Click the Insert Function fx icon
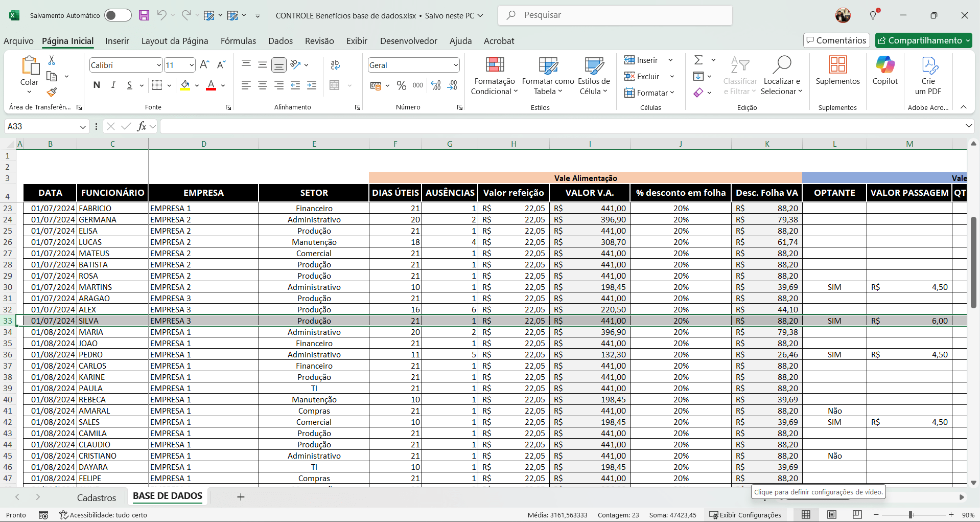This screenshot has height=522, width=980. pyautogui.click(x=142, y=126)
